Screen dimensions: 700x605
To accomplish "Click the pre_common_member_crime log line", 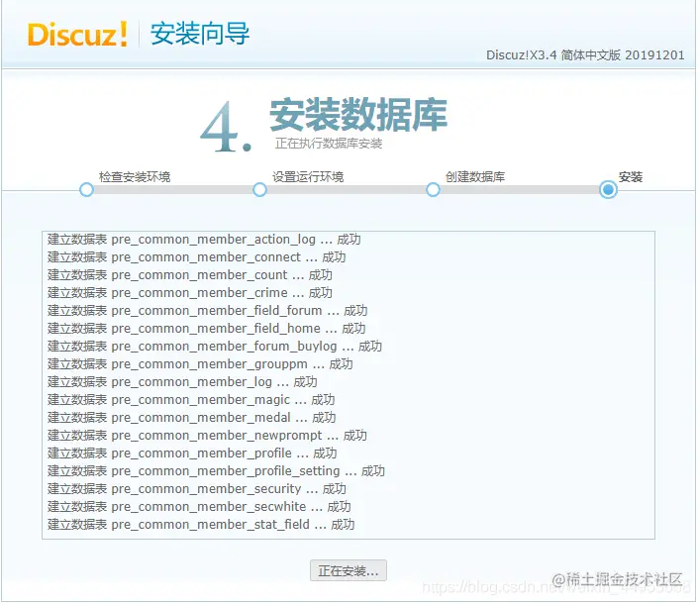I will tap(191, 294).
